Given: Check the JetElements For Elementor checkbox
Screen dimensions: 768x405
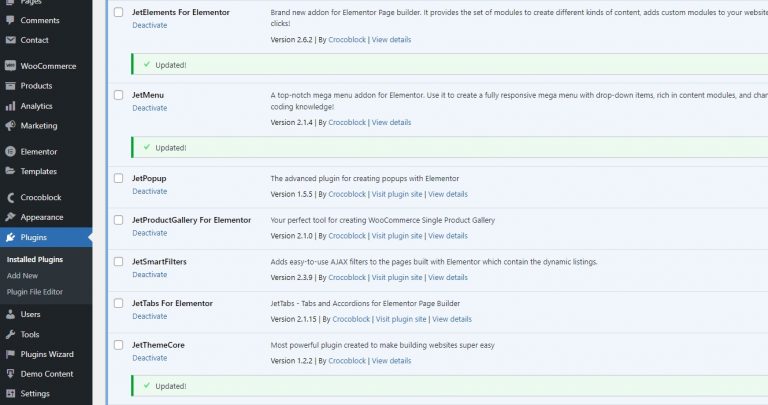Looking at the screenshot, I should [119, 12].
